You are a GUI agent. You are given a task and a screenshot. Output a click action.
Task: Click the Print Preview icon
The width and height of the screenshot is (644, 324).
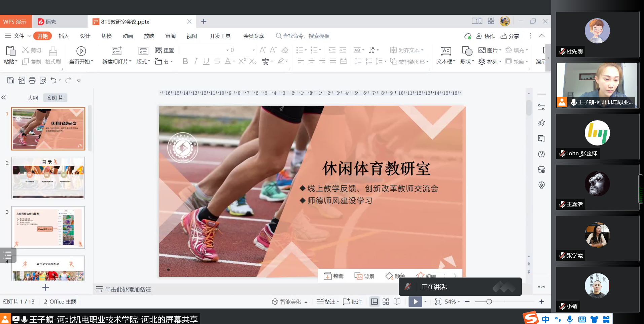43,80
